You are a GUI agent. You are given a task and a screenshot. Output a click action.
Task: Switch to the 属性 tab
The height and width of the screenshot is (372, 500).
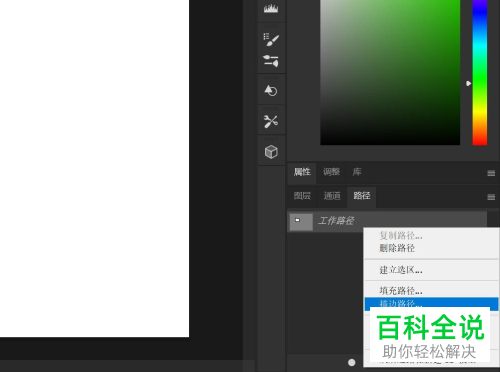[302, 172]
